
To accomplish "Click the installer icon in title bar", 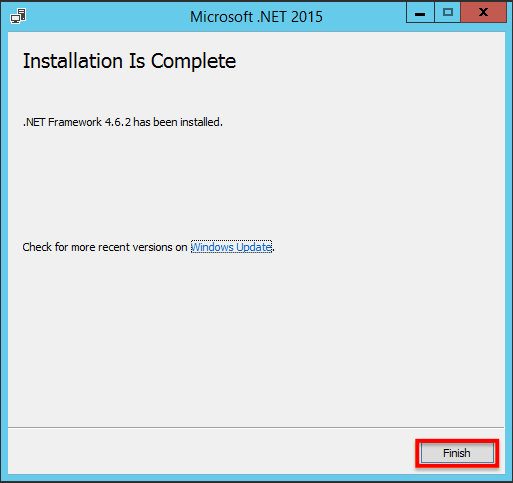I will 18,16.
